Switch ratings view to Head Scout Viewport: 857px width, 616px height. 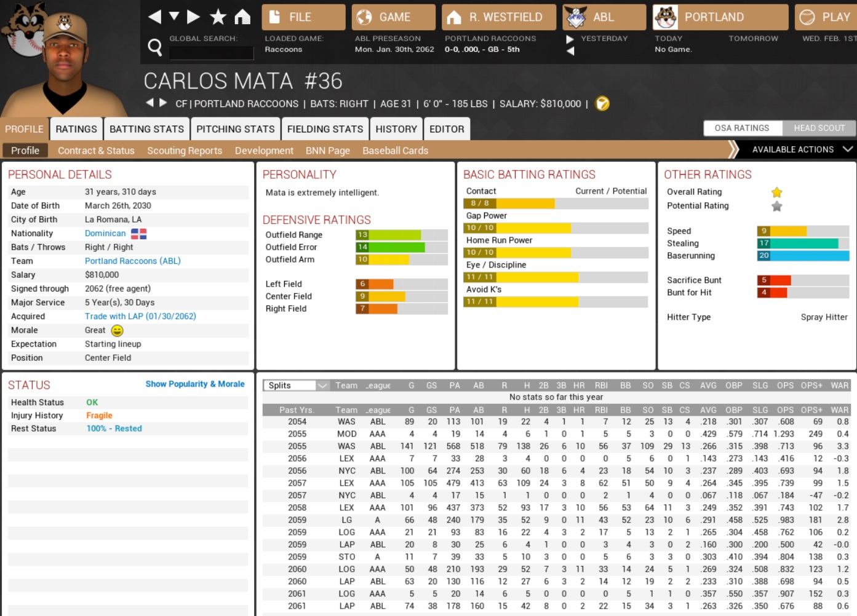(x=819, y=128)
